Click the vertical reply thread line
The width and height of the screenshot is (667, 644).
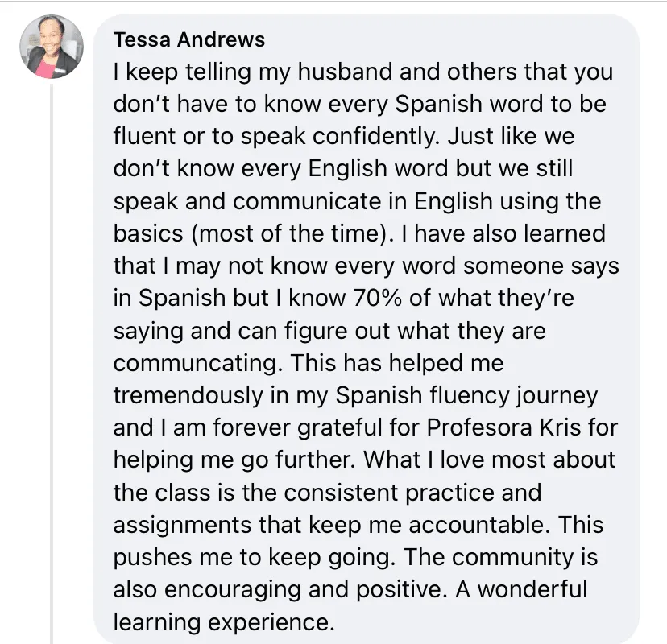tap(52, 363)
